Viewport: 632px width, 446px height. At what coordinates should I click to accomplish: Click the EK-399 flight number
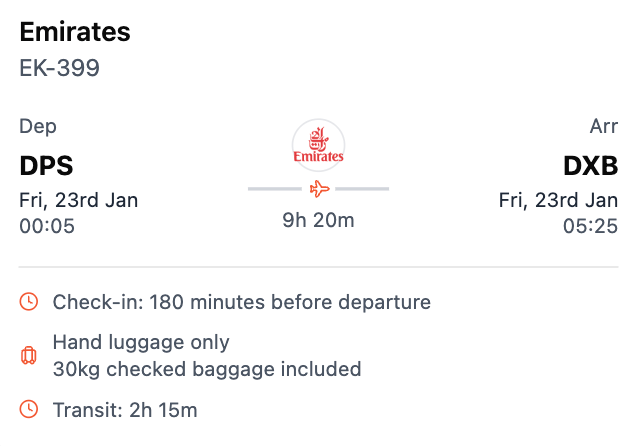[x=60, y=68]
